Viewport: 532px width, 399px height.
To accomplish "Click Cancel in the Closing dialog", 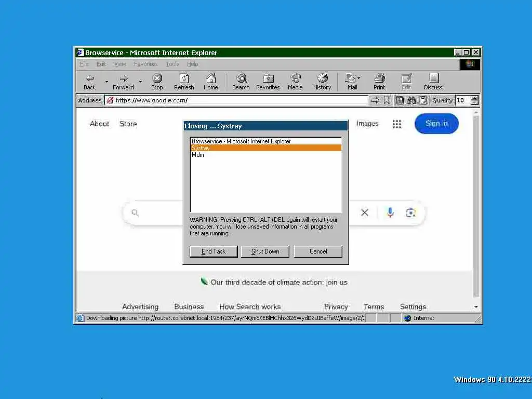I will pyautogui.click(x=318, y=251).
